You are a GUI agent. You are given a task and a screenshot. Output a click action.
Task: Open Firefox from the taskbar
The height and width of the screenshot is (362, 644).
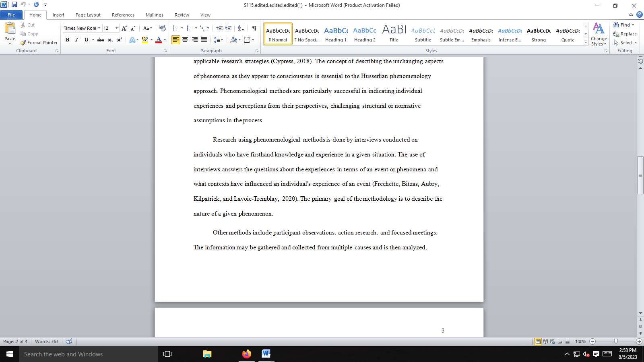247,354
